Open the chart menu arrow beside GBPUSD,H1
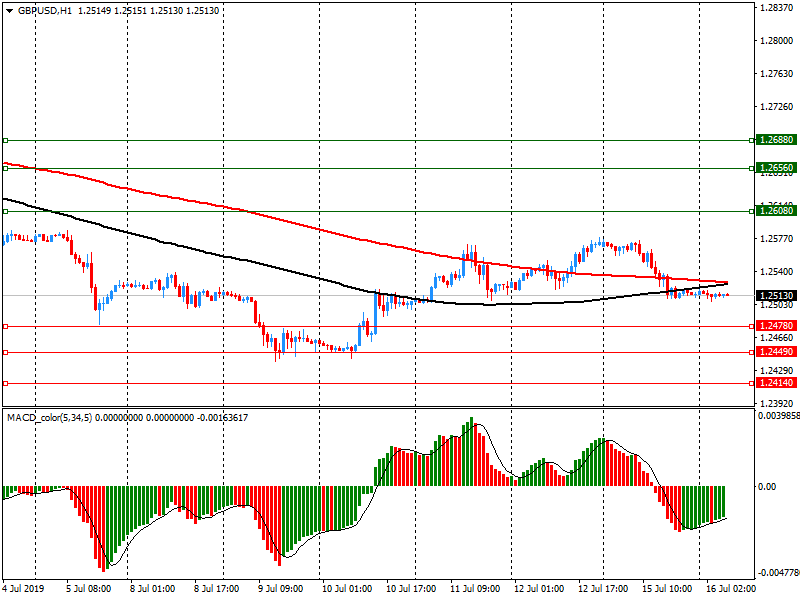Viewport: 800px width, 600px height. coord(10,11)
